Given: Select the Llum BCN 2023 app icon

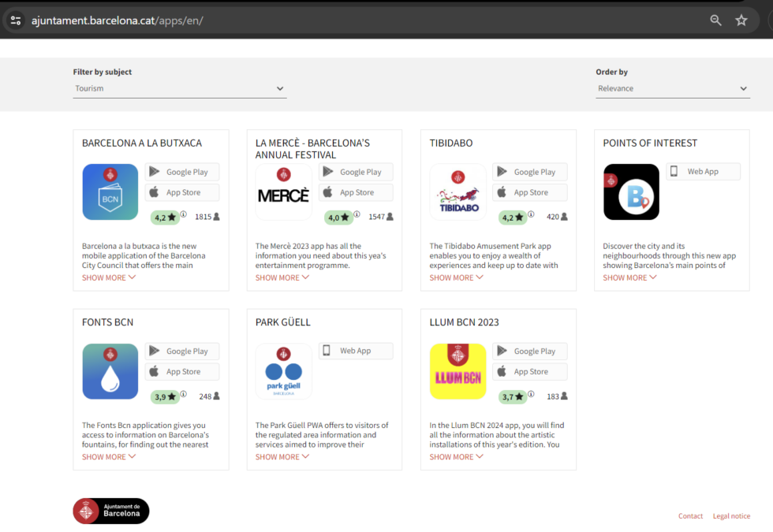Looking at the screenshot, I should point(457,370).
